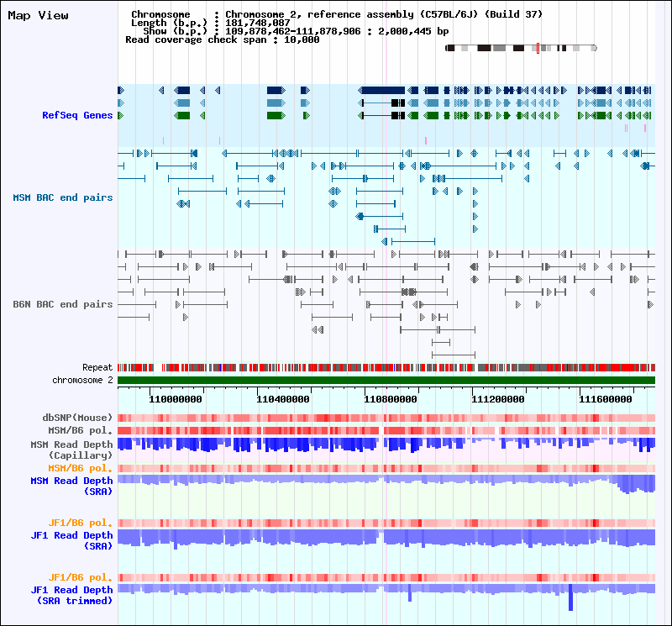
Task: Click the MSM Read Depth (Capillary) label
Action: [71, 450]
